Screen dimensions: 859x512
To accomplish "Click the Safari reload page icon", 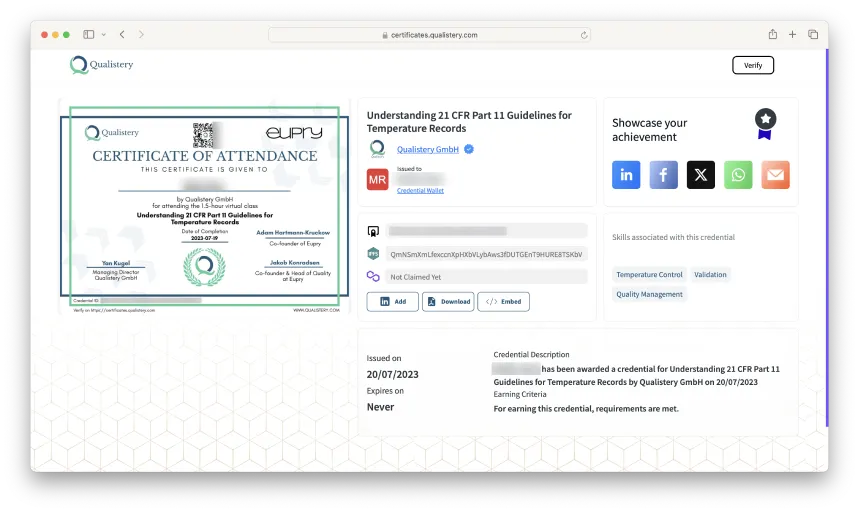I will click(x=584, y=34).
